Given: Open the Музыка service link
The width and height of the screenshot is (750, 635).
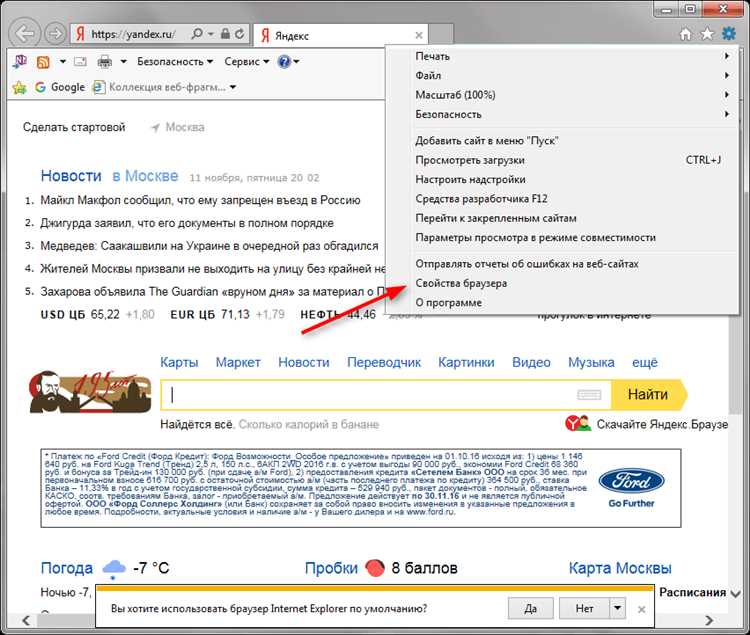Looking at the screenshot, I should tap(591, 362).
